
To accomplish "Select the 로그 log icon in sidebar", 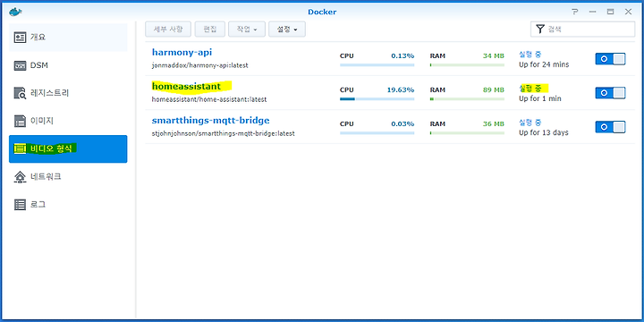I will (20, 205).
